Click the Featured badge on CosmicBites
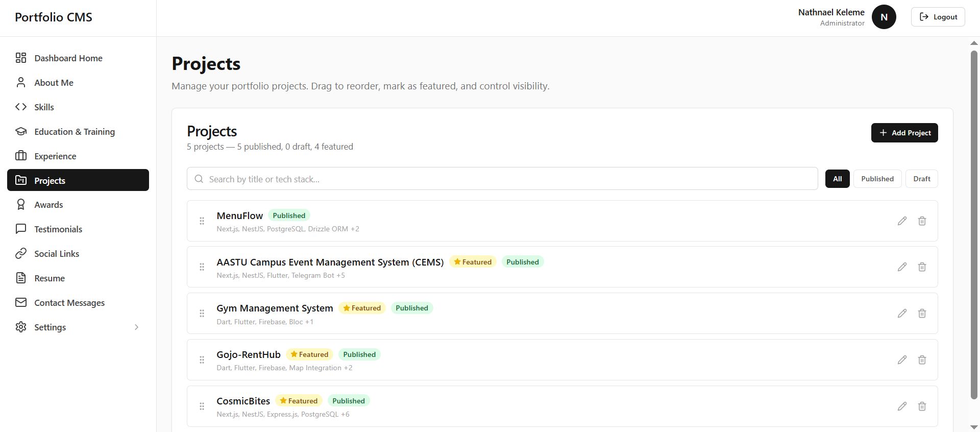980x432 pixels. [x=299, y=401]
